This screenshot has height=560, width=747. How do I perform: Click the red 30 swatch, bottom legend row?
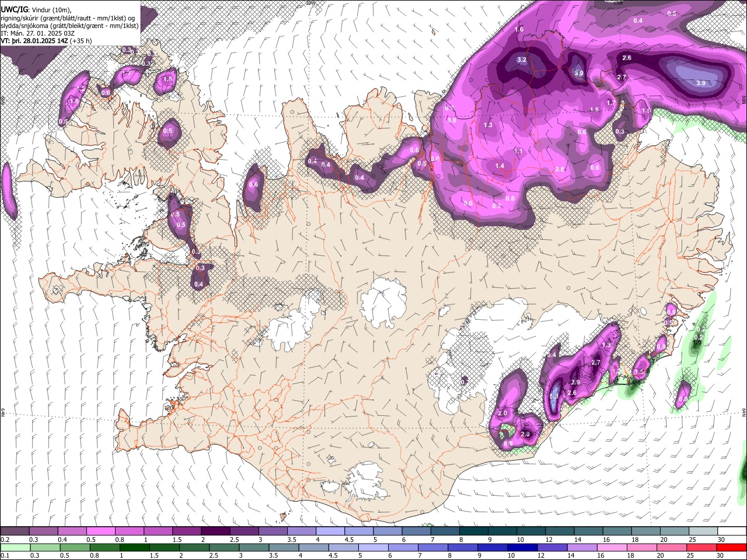tap(732, 547)
